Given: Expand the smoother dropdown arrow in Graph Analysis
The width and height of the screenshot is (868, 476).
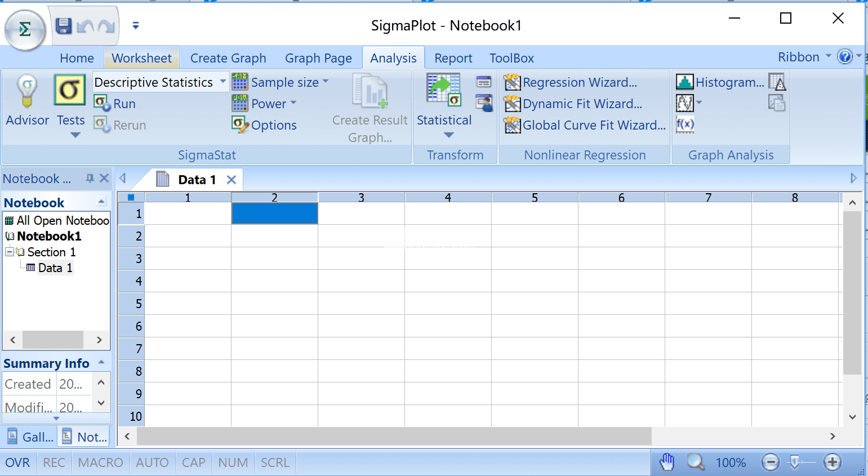Looking at the screenshot, I should click(699, 103).
